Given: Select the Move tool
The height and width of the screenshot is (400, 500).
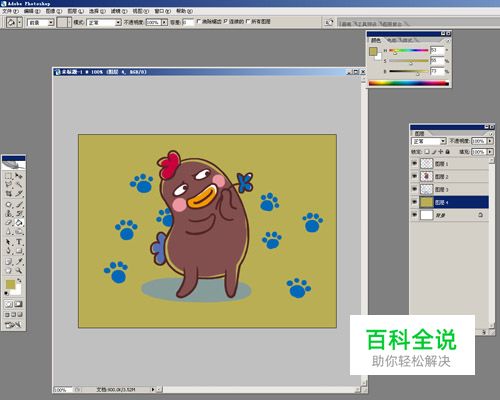Looking at the screenshot, I should coord(19,176).
